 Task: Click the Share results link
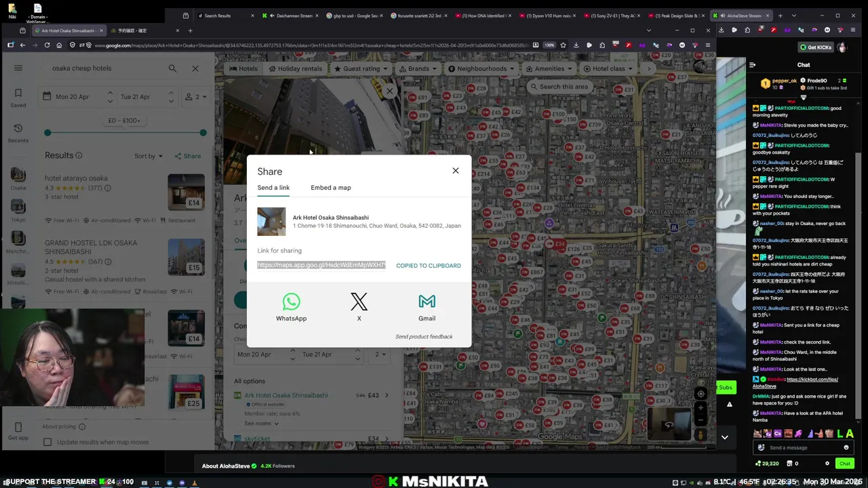pos(188,156)
